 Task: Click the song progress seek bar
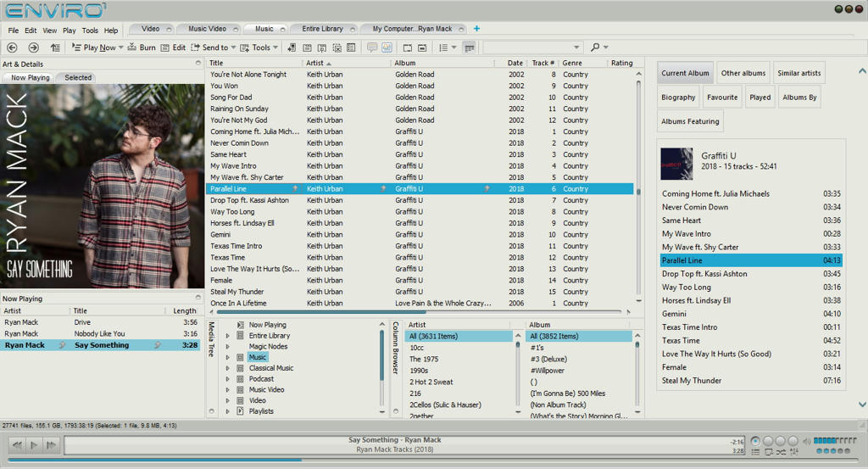pos(432,460)
